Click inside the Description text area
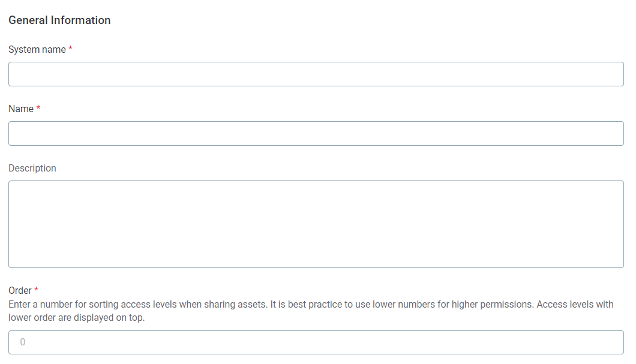636x364 pixels. click(x=316, y=224)
